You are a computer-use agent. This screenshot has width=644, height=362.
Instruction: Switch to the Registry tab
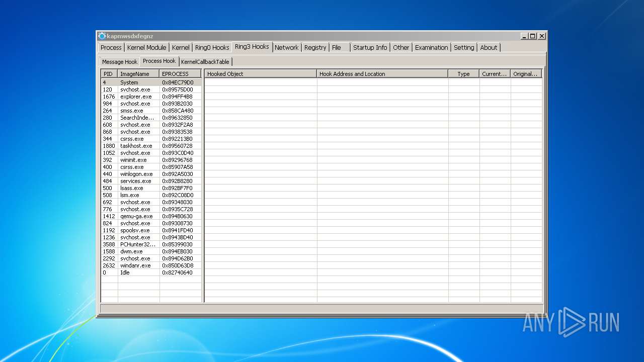point(315,47)
